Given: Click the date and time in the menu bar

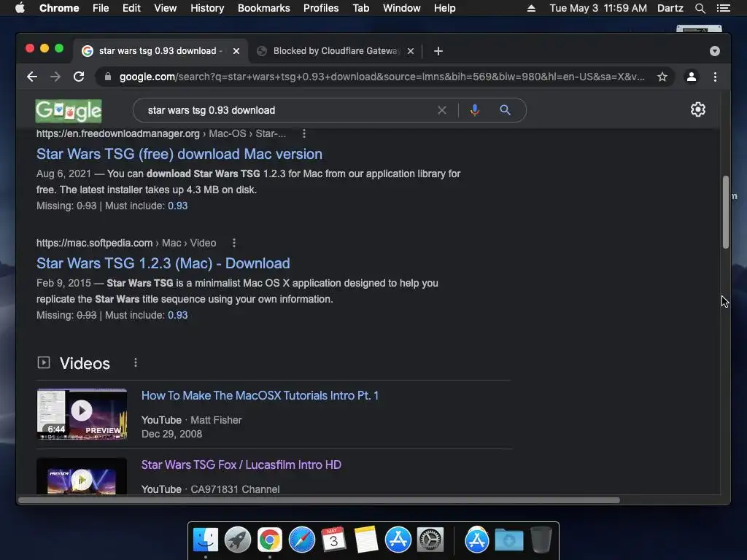Looking at the screenshot, I should pos(598,8).
